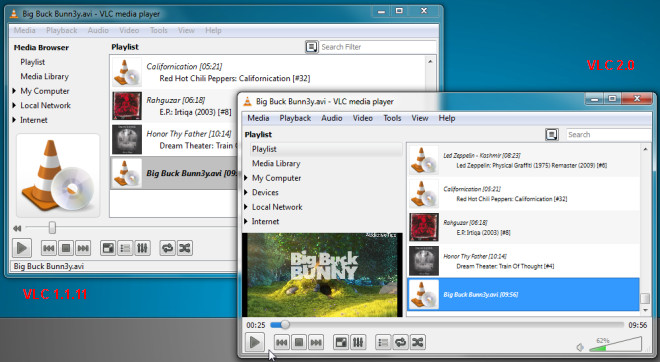Click total time 09:56 label beside seek bar
Image resolution: width=660 pixels, height=362 pixels.
tap(638, 325)
